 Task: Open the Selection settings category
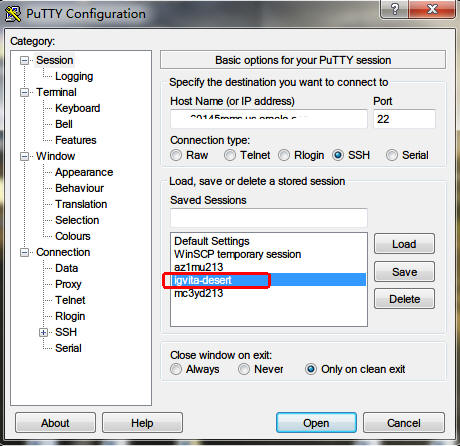pyautogui.click(x=77, y=220)
